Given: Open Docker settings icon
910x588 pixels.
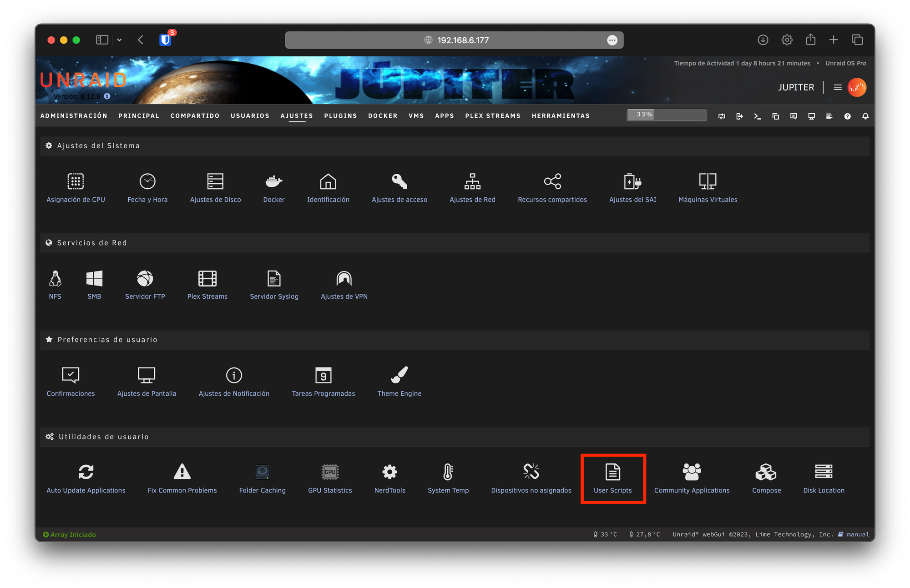Looking at the screenshot, I should click(x=274, y=188).
